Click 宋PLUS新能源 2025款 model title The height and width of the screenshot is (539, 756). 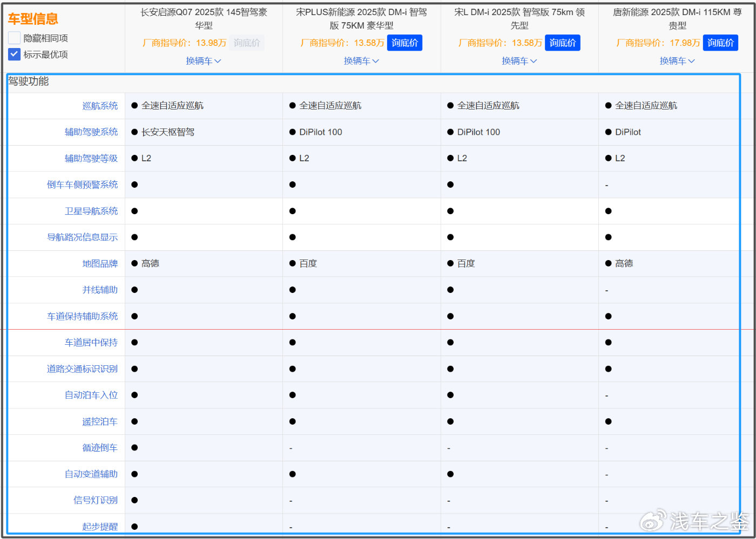(x=361, y=18)
